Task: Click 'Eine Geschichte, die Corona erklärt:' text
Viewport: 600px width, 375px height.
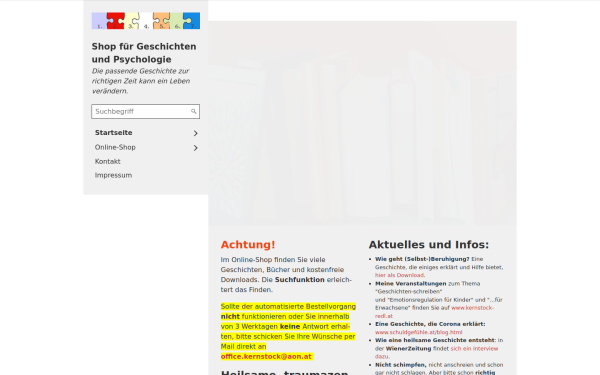Action: point(430,324)
